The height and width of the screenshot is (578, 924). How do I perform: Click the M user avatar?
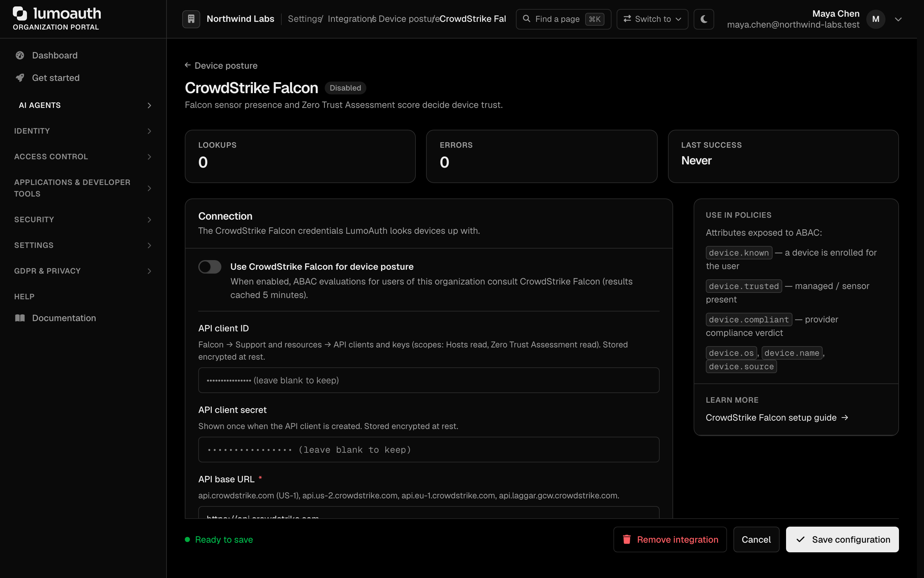[x=876, y=19]
